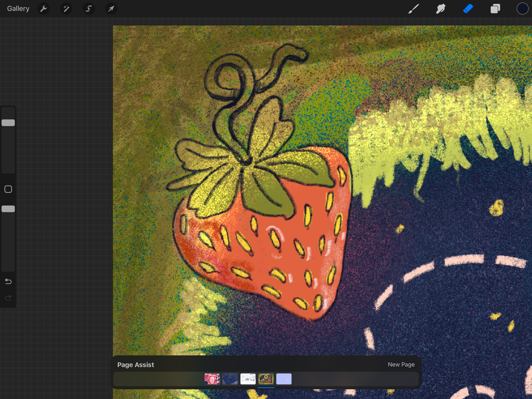The image size is (532, 399).
Task: Tap the square modifier button in sidebar
Action: (x=8, y=189)
